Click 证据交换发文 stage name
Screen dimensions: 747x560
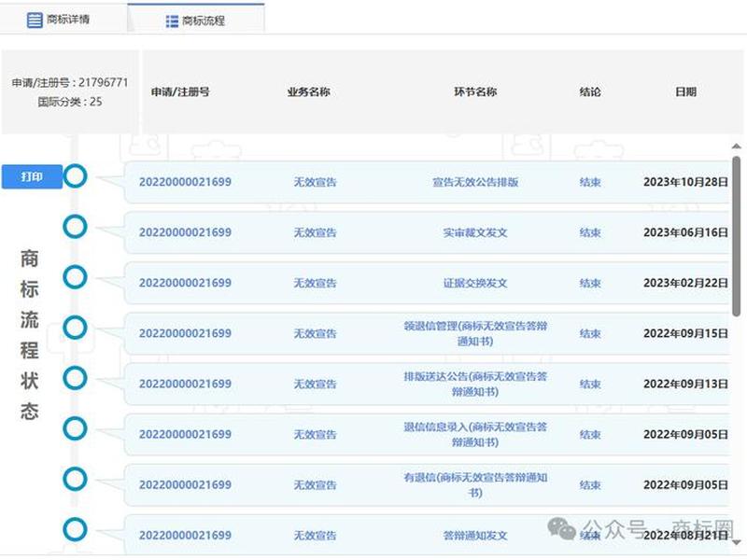tap(475, 283)
